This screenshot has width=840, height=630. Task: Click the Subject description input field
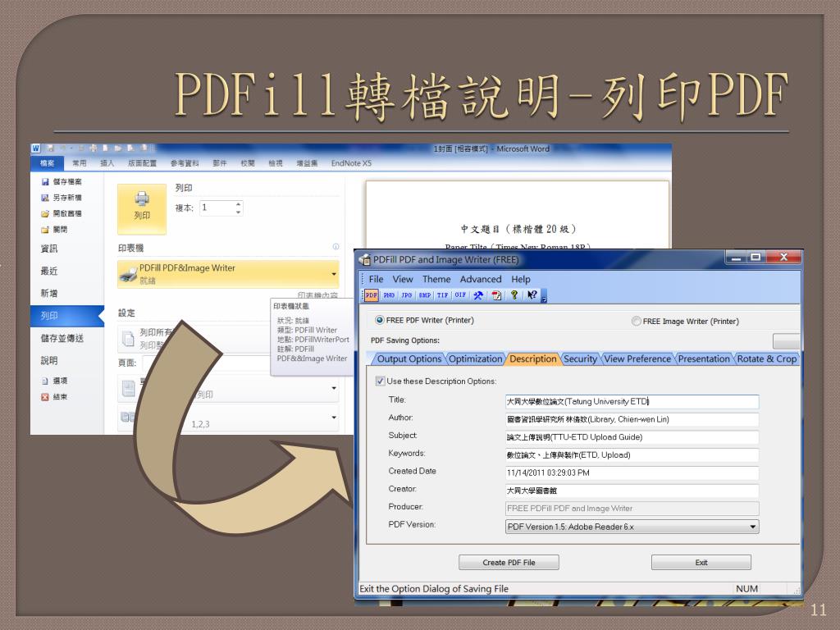pyautogui.click(x=632, y=437)
